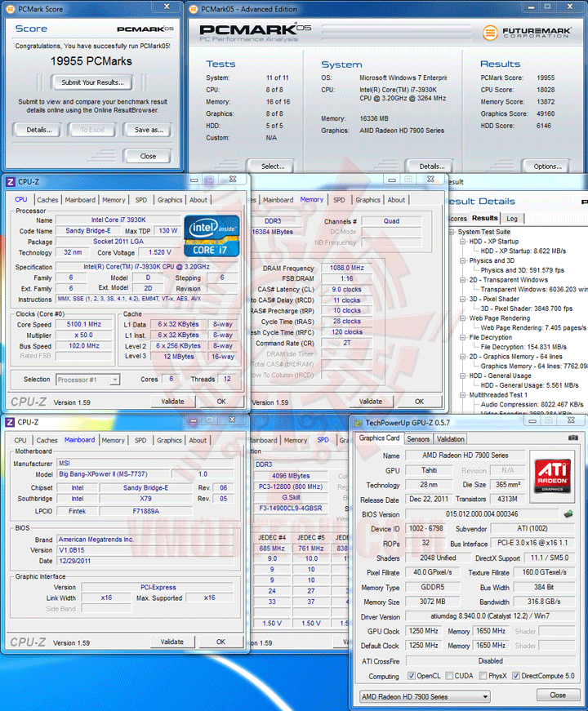Toggle the PhysX checkbox in GPU-Z

483,676
